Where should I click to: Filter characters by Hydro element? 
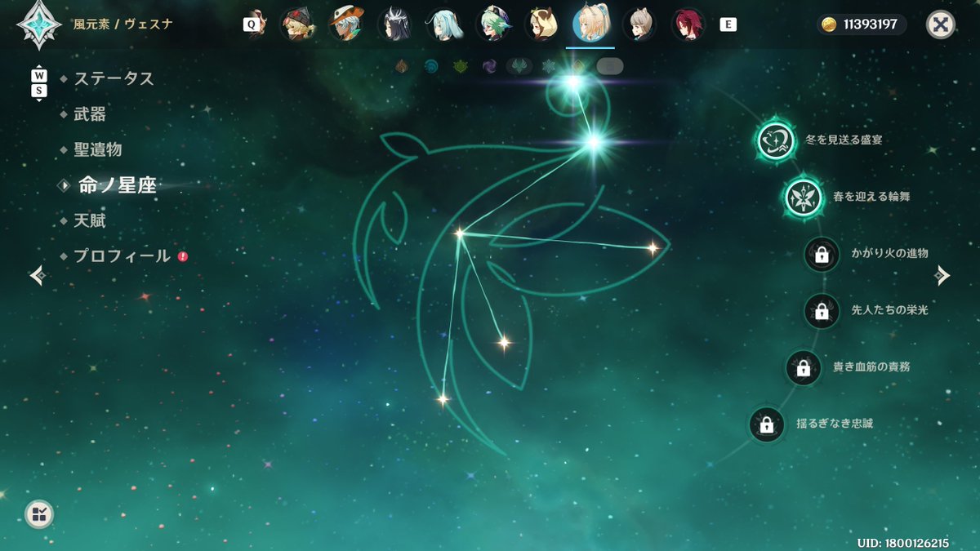click(430, 67)
